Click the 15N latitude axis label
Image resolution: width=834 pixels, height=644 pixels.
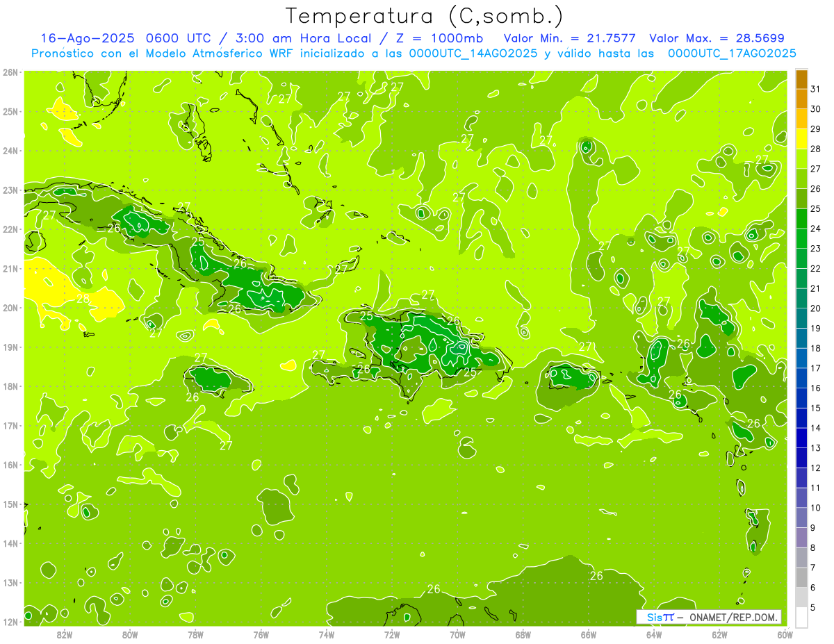[10, 504]
